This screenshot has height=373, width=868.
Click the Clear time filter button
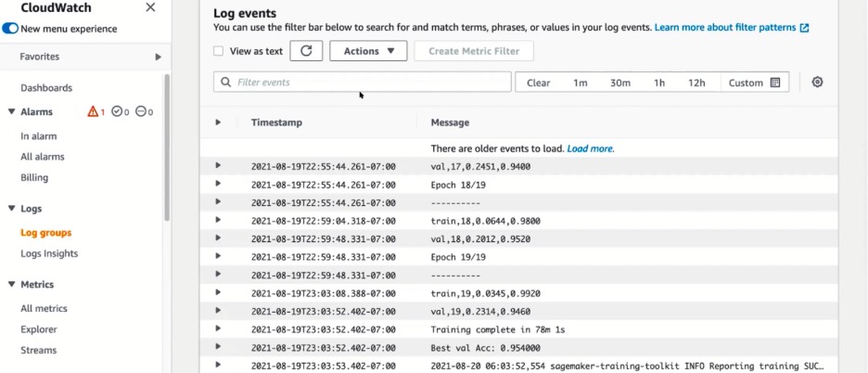pyautogui.click(x=538, y=83)
